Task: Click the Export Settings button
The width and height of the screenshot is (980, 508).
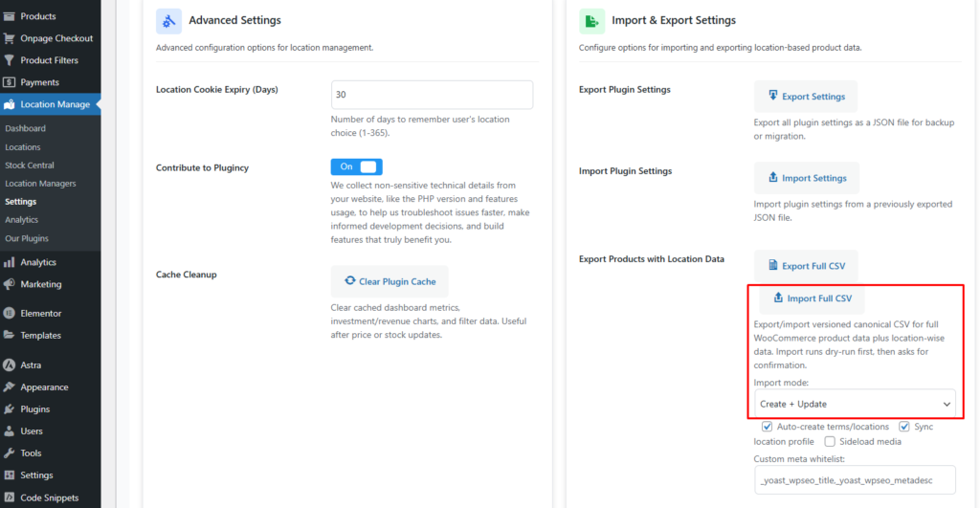Action: pos(805,97)
